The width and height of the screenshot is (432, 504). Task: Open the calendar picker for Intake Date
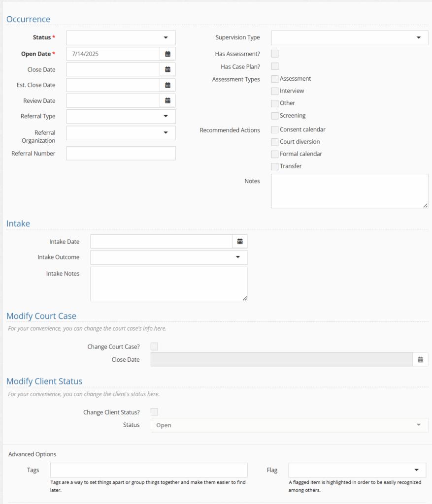(x=240, y=241)
